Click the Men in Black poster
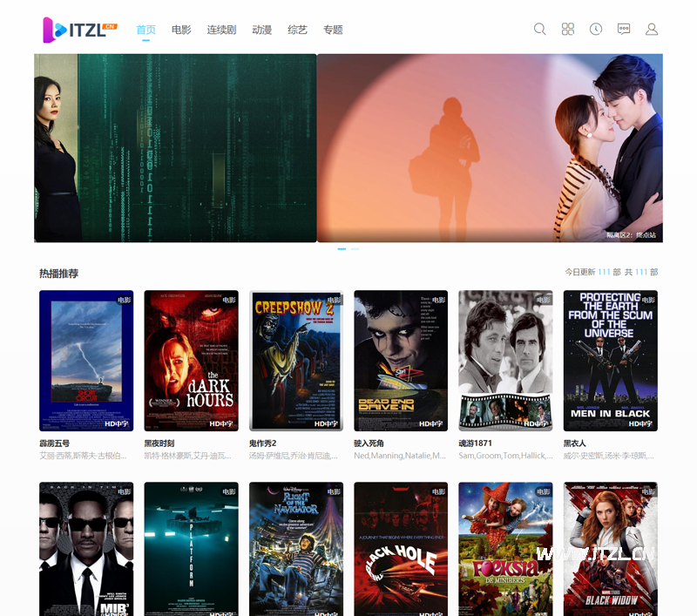Screen dimensions: 697x616 (610, 361)
